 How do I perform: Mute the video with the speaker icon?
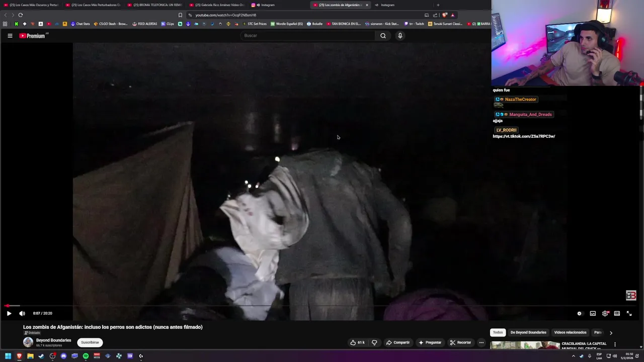coord(22,313)
